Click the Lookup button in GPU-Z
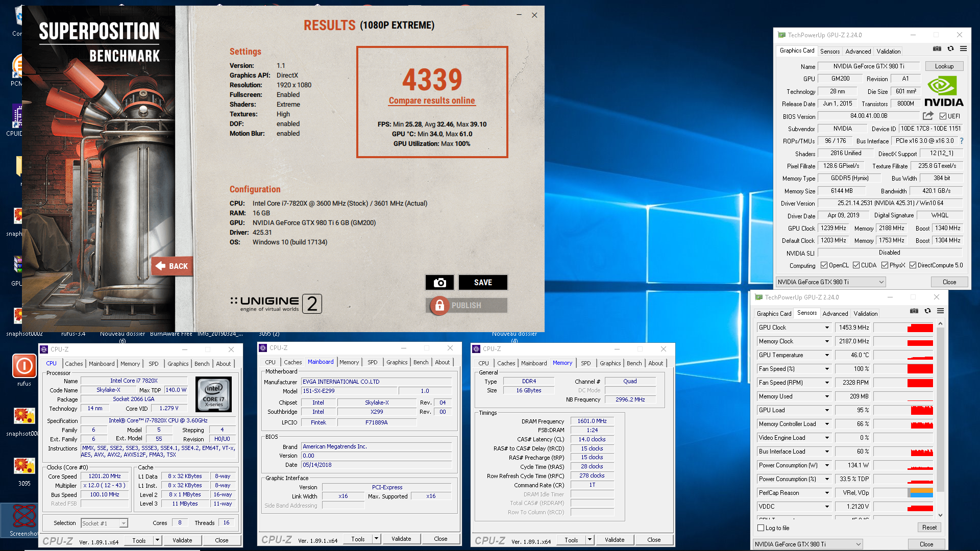 944,66
